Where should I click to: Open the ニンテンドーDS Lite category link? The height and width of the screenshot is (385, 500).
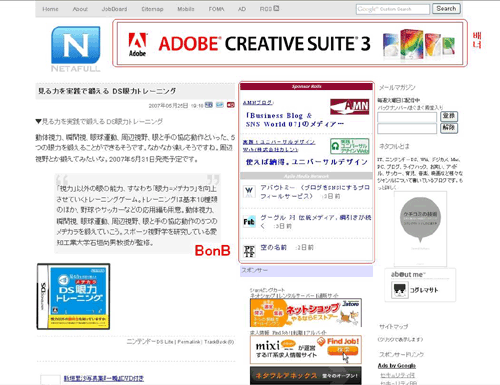[x=150, y=342]
